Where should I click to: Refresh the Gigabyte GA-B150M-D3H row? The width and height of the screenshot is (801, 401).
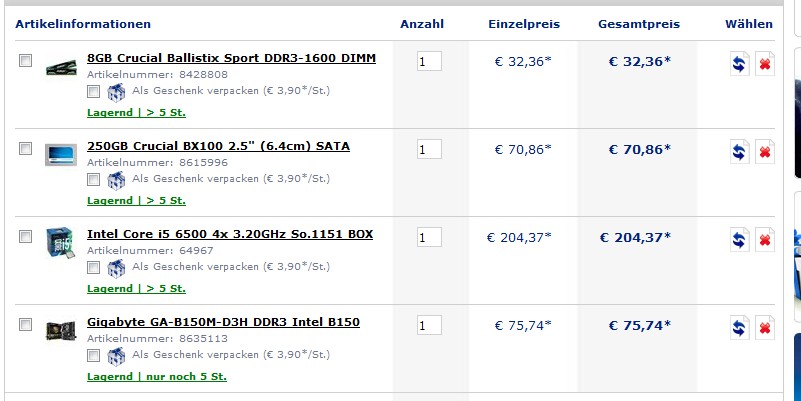pyautogui.click(x=739, y=327)
